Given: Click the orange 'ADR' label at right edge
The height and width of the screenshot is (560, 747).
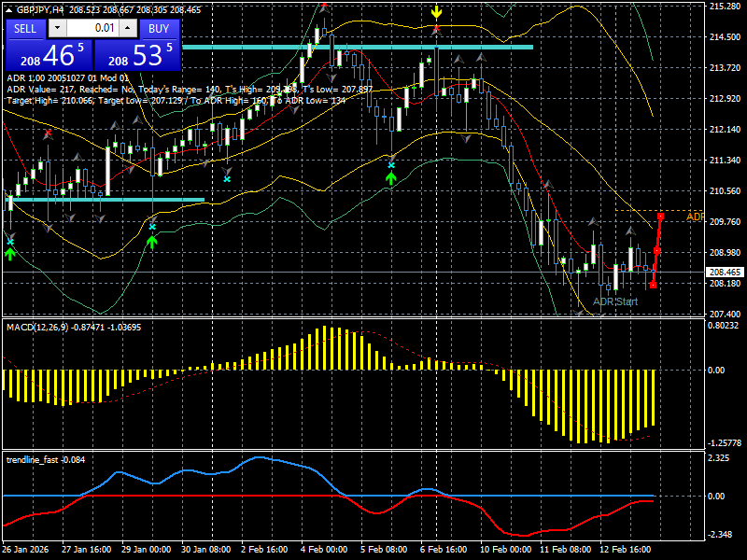Looking at the screenshot, I should [695, 217].
